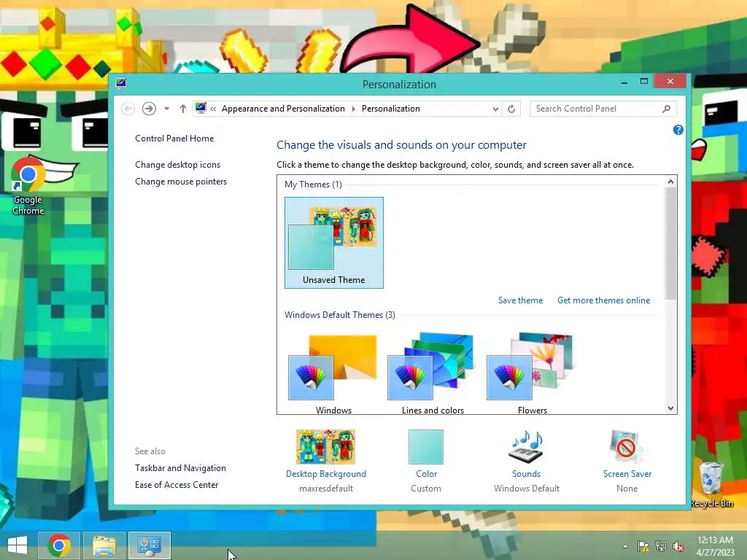The width and height of the screenshot is (747, 560).
Task: Launch Chrome from the taskbar
Action: 58,545
